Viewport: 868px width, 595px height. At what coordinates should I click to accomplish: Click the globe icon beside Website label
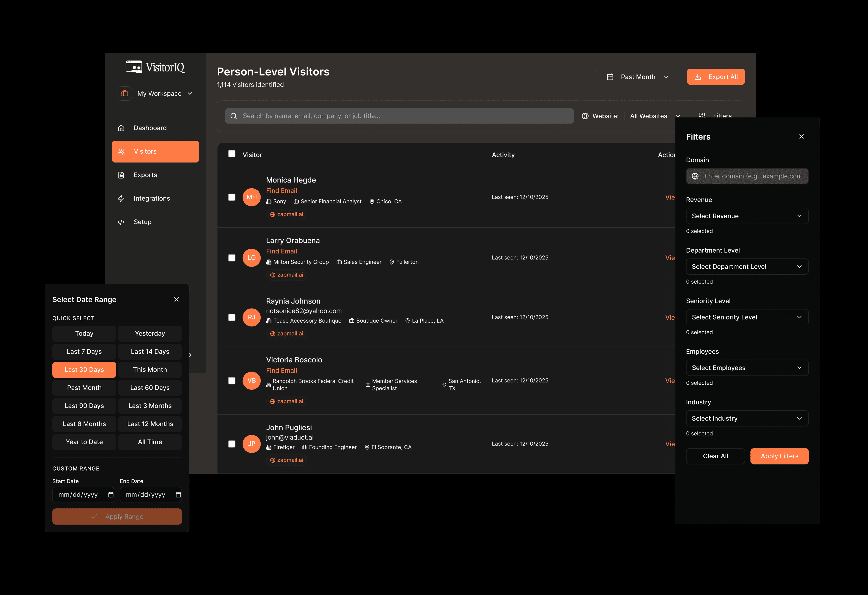pos(585,116)
